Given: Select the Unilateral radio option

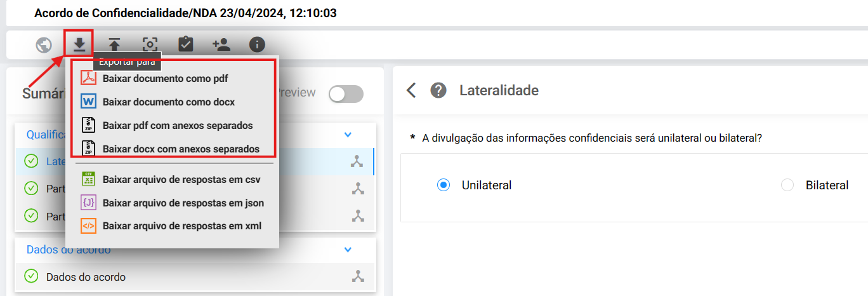Looking at the screenshot, I should [x=444, y=185].
